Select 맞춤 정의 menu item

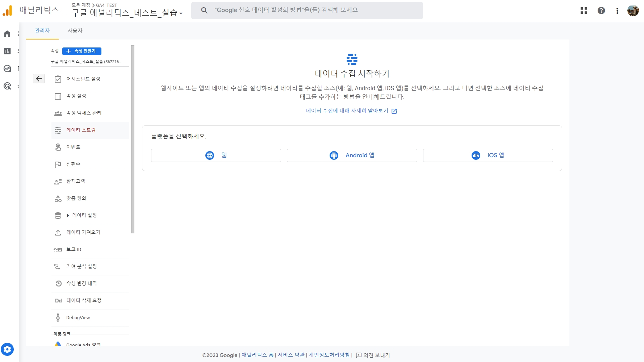click(90, 198)
